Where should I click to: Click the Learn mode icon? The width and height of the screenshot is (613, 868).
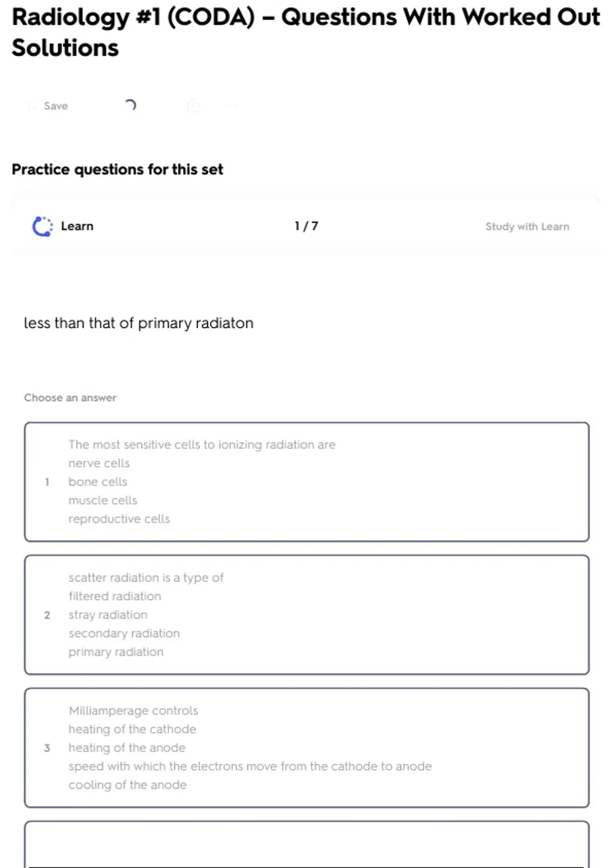click(42, 226)
